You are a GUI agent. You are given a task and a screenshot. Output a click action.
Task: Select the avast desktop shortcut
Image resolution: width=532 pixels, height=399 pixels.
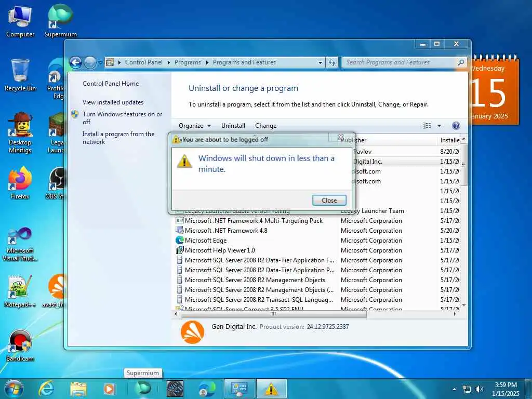54,291
